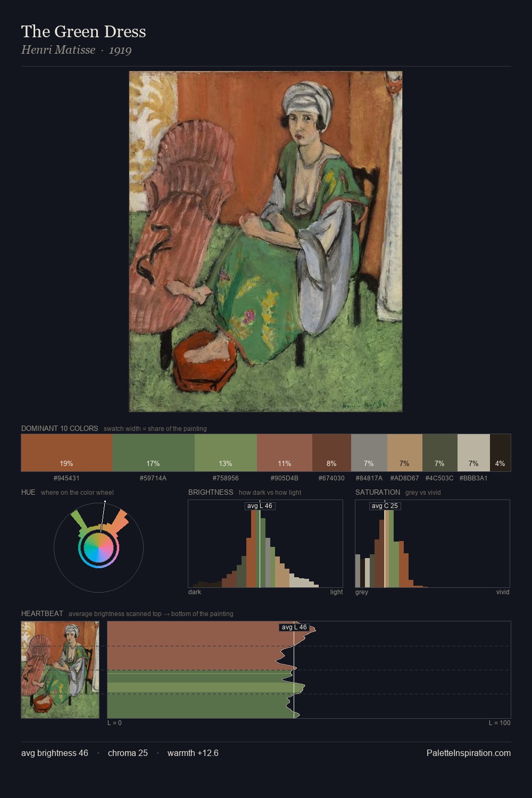Image resolution: width=532 pixels, height=798 pixels.
Task: Click the 'light' axis label under Brightness
Action: (x=336, y=592)
